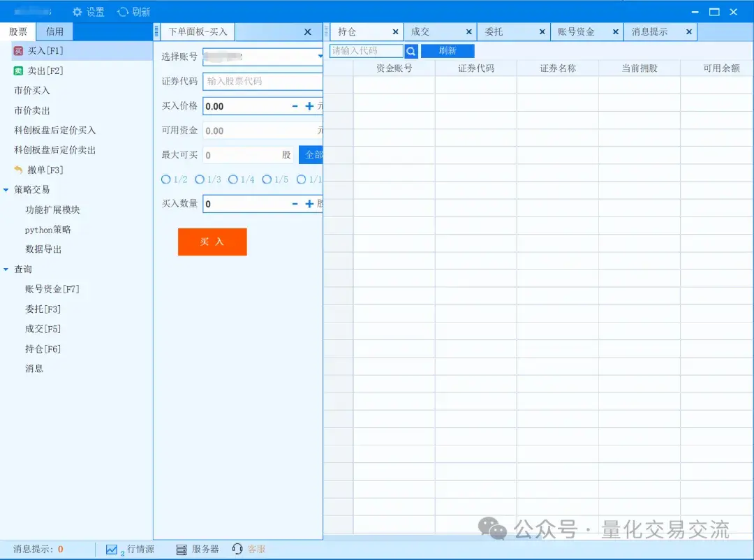Click the server icon in status bar
Image resolution: width=754 pixels, height=560 pixels.
182,550
